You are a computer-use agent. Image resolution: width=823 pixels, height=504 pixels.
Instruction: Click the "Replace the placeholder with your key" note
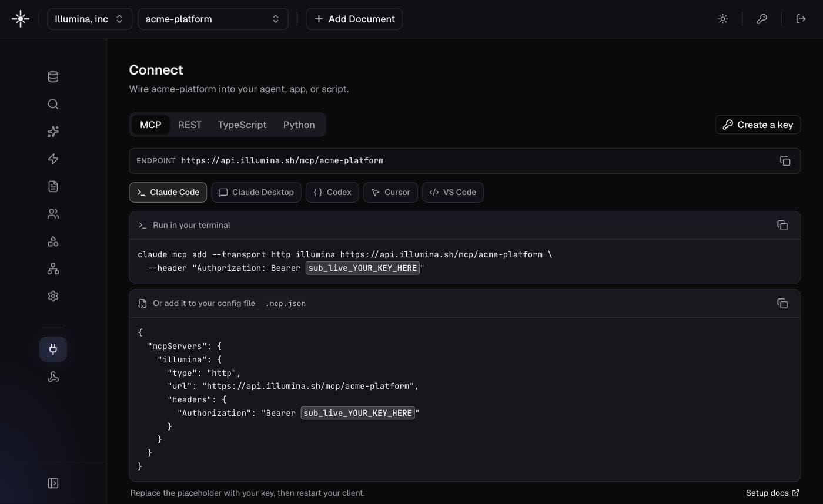click(247, 493)
